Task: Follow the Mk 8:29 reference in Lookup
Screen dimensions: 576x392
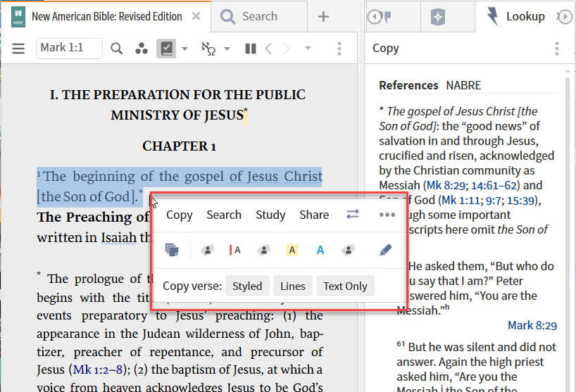Action: pyautogui.click(x=447, y=185)
